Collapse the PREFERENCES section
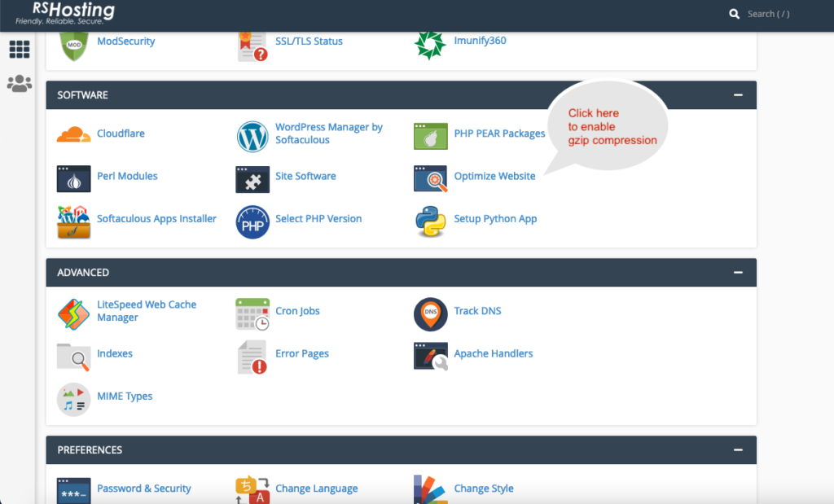 click(x=738, y=449)
